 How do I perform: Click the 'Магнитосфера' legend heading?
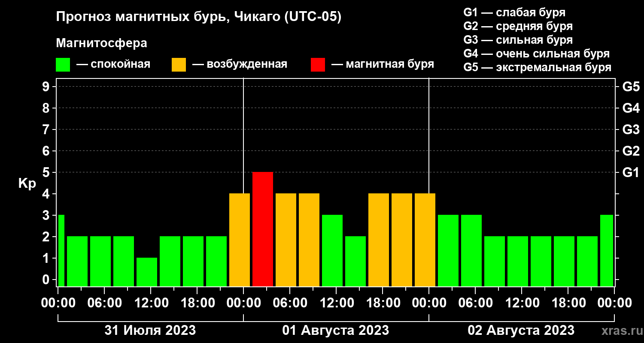coord(101,44)
